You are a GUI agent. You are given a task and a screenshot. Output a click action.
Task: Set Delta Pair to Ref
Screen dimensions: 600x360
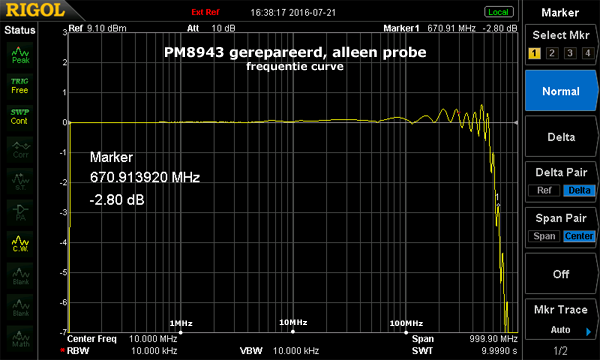tap(544, 190)
